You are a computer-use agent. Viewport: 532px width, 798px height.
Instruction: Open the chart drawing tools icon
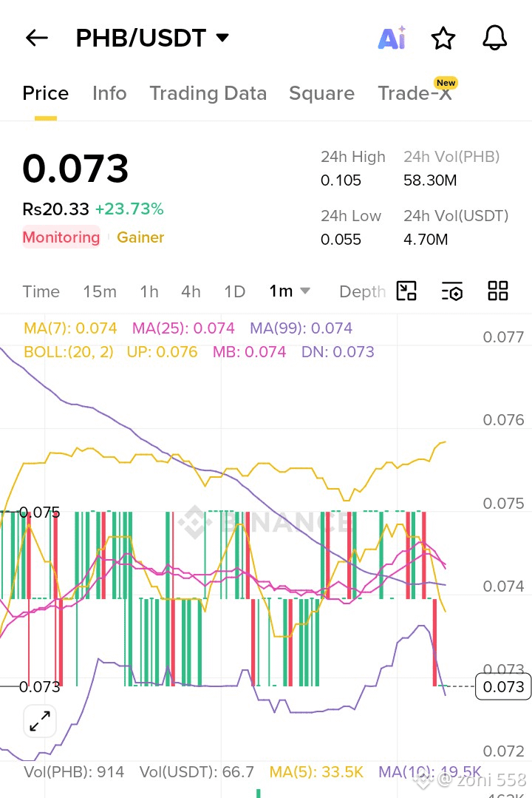[406, 291]
